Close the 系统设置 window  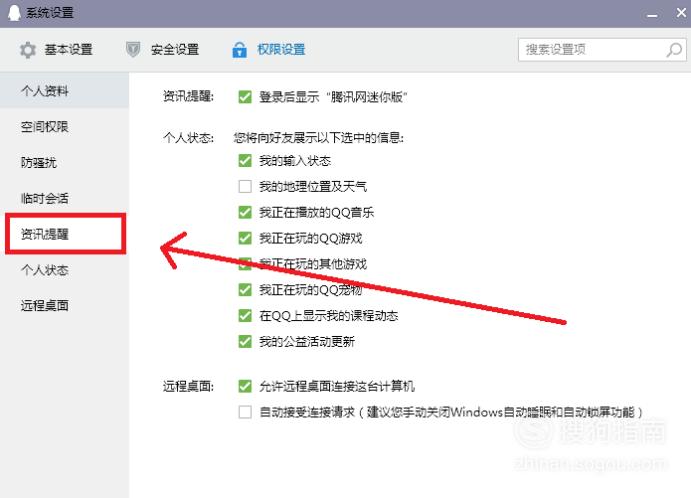pos(681,13)
